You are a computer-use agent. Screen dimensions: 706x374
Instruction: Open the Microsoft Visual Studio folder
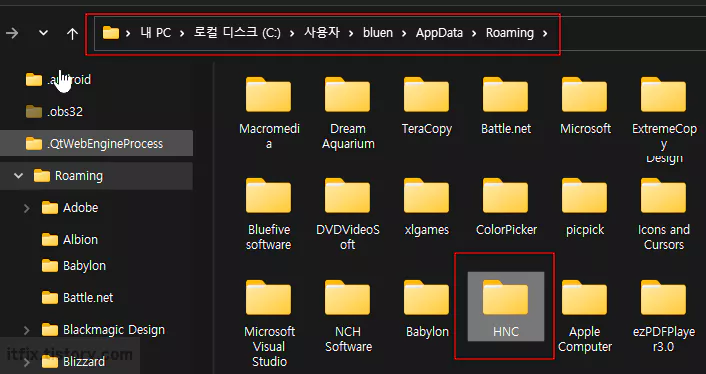click(x=269, y=323)
